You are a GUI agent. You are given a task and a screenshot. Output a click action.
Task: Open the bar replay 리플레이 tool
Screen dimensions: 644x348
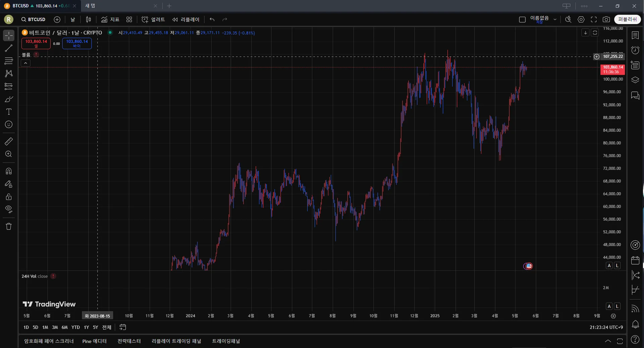click(x=186, y=19)
